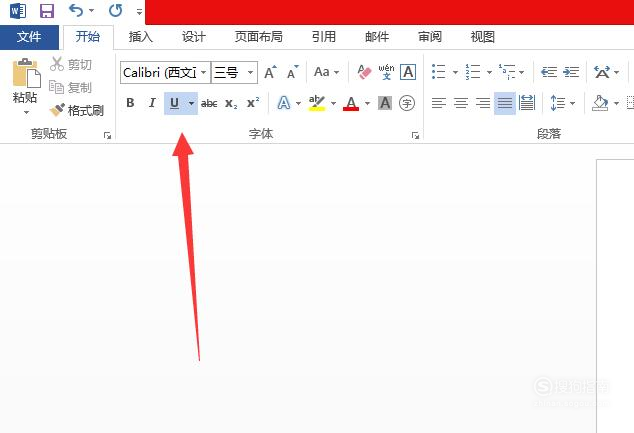The height and width of the screenshot is (433, 634).
Task: Click into the Calibri font name box
Action: tap(160, 73)
